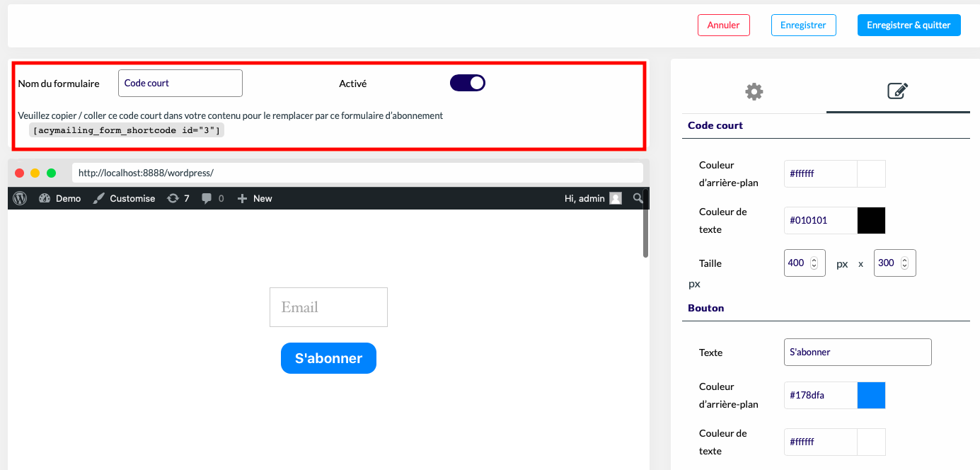Toggle the Activé switch off

click(x=468, y=83)
